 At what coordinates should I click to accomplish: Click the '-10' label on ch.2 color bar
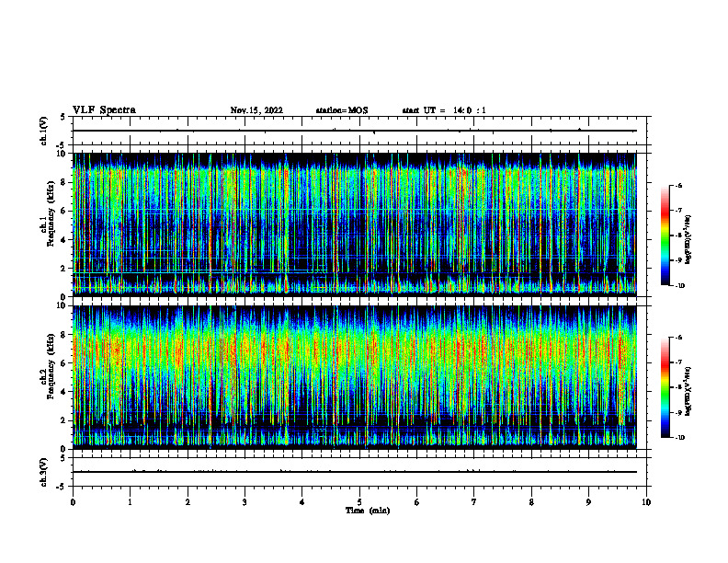click(679, 438)
